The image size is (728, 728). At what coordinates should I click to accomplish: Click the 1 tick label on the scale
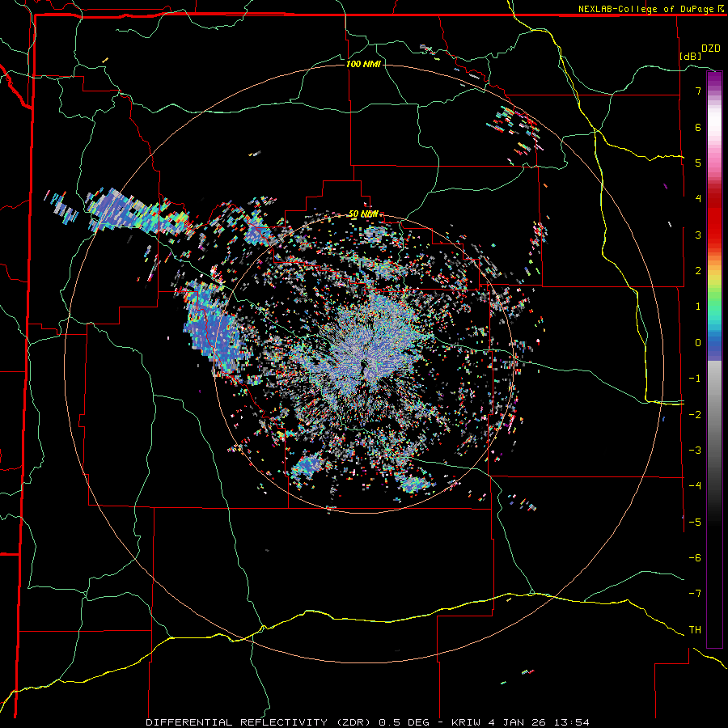click(698, 307)
